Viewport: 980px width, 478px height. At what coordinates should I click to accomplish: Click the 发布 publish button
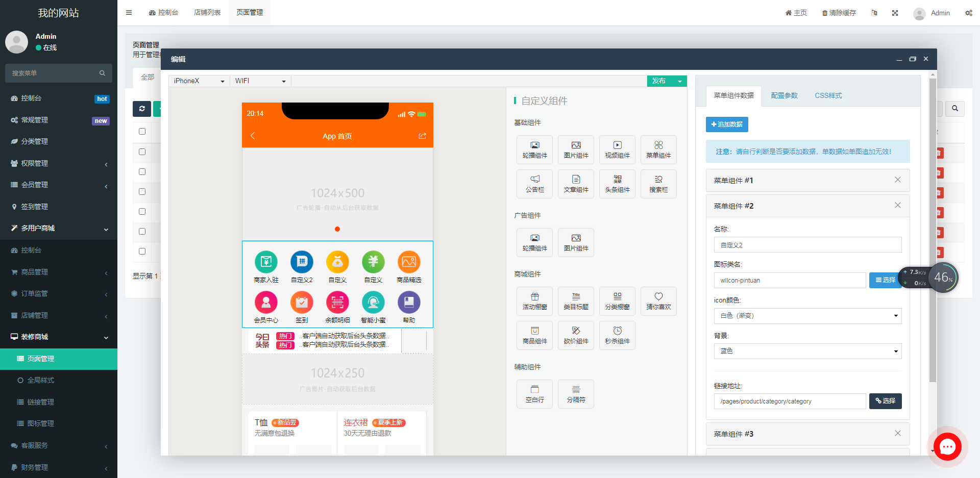(659, 81)
